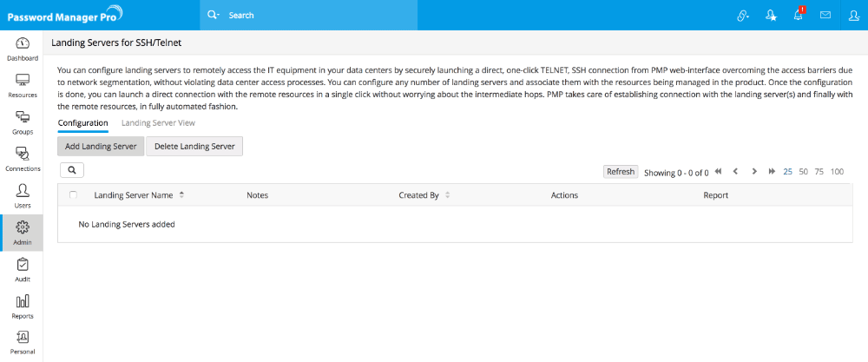Go to the last page arrow

click(772, 172)
